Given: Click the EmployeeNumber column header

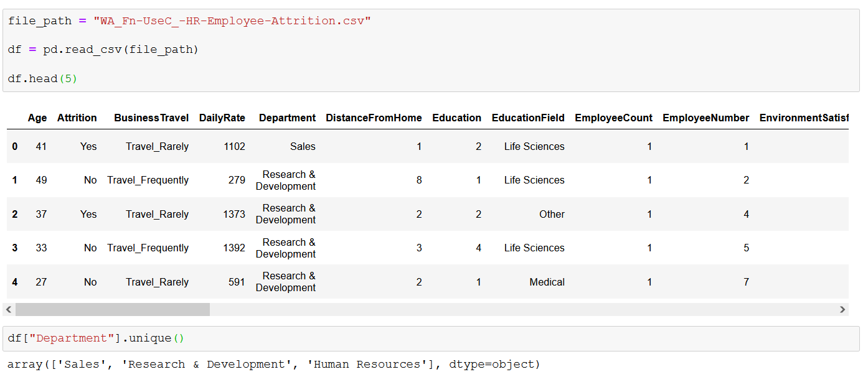Looking at the screenshot, I should [706, 118].
